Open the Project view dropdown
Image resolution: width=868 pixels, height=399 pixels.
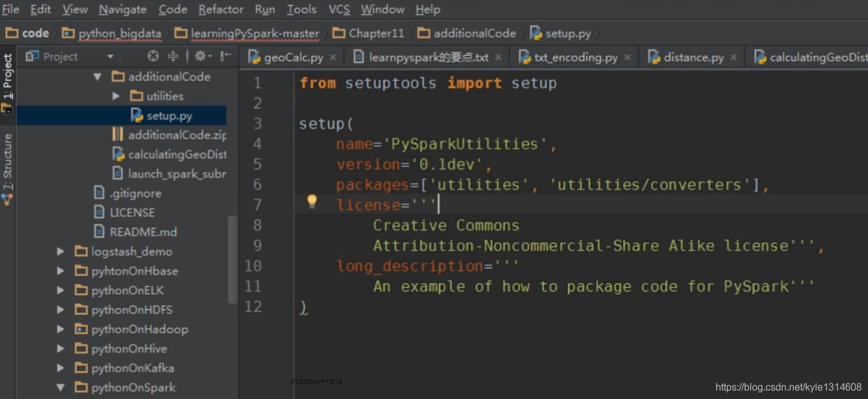(110, 57)
